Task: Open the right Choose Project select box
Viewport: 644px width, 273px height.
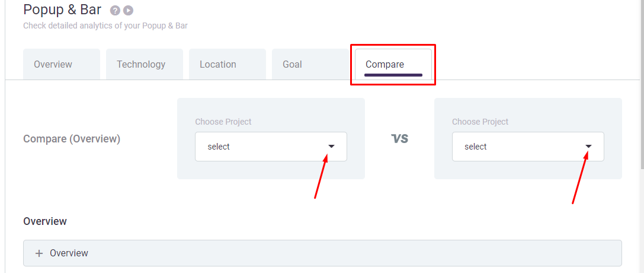Action: coord(528,147)
